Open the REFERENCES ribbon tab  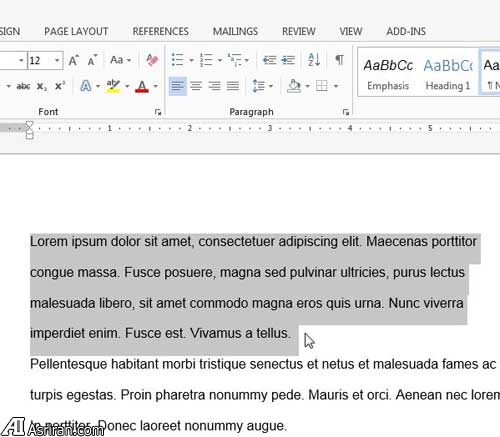coord(161,31)
